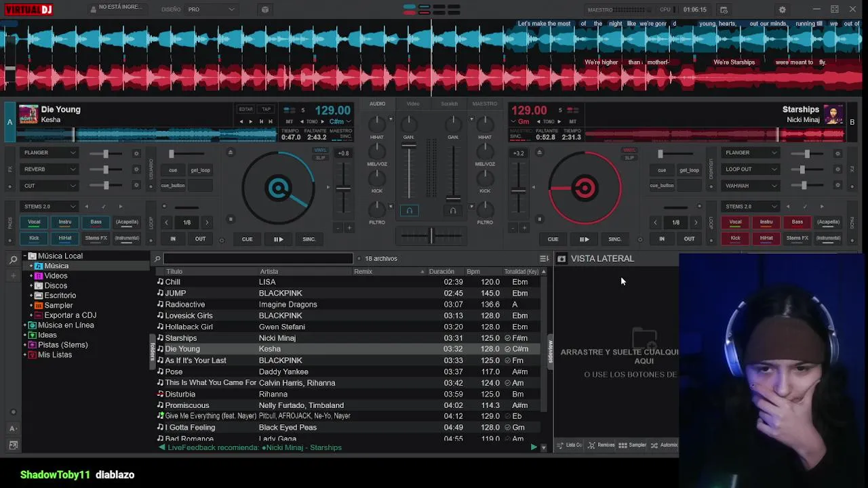Halve the loop length on deck B
This screenshot has width=868, height=488.
655,222
